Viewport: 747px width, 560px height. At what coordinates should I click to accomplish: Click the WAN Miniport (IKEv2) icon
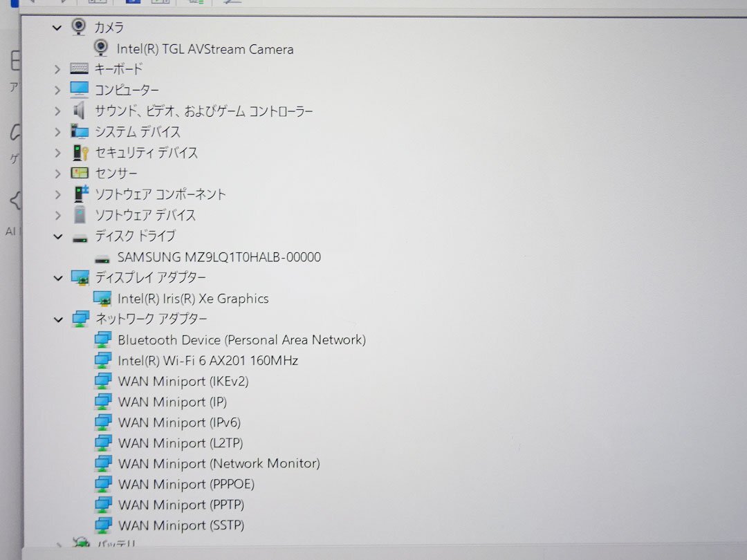pyautogui.click(x=103, y=381)
